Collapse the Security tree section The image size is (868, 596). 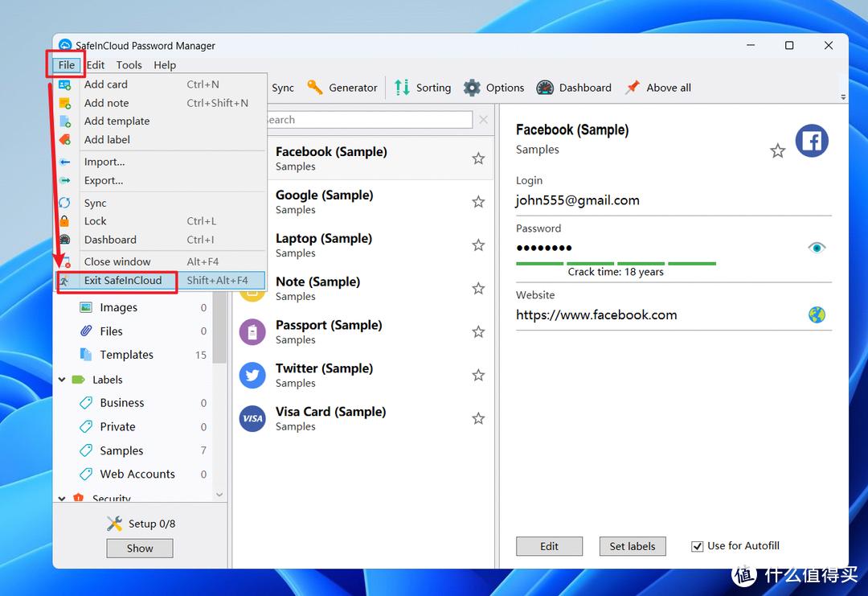(x=62, y=498)
